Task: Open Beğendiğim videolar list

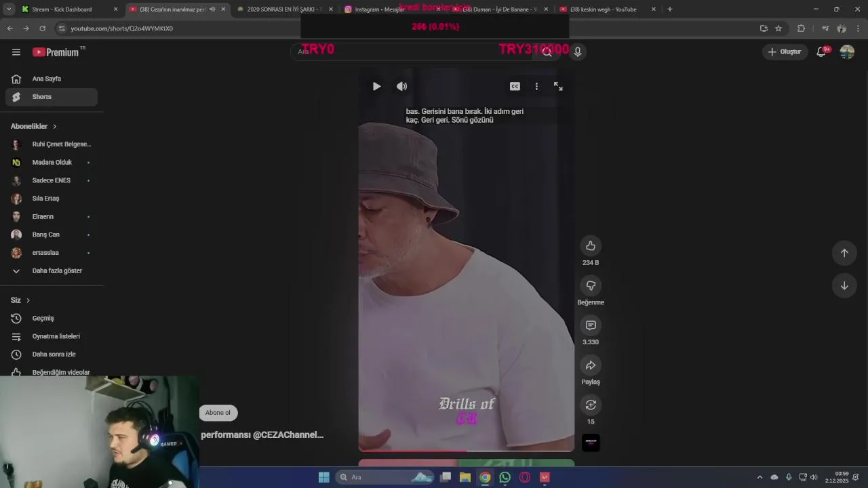Action: pyautogui.click(x=52, y=372)
